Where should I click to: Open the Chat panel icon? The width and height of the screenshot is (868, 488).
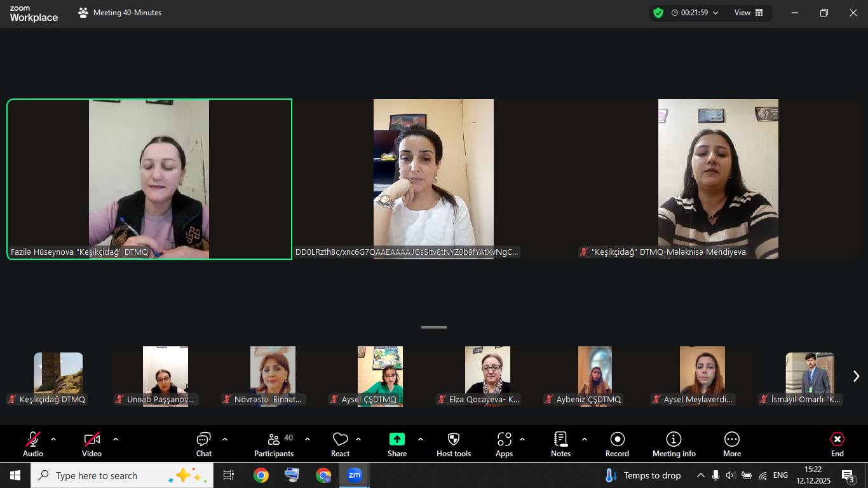tap(203, 440)
